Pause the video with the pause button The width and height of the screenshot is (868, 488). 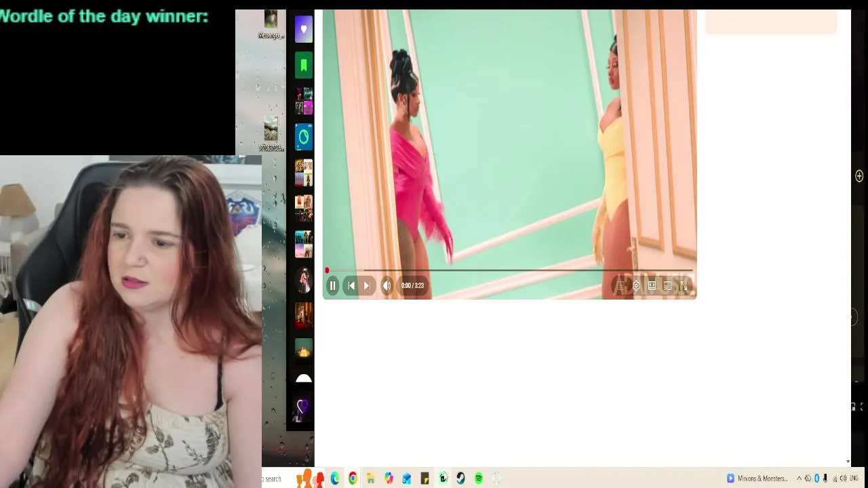tap(333, 286)
